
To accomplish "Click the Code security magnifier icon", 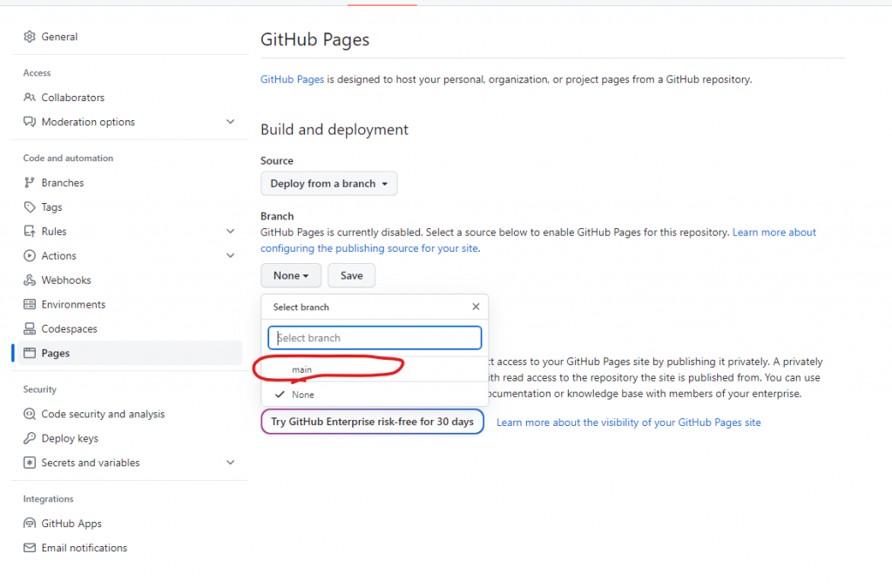I will point(30,414).
